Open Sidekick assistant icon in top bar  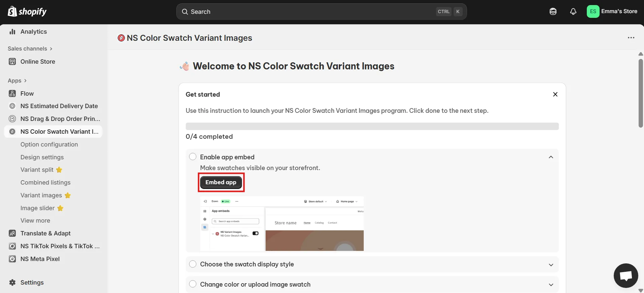coord(553,11)
